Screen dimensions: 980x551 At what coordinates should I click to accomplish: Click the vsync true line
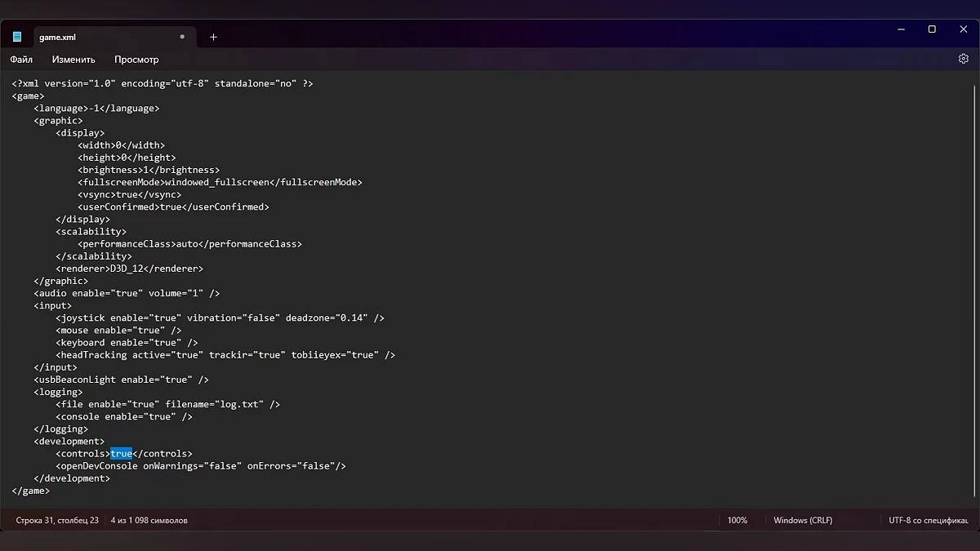point(130,194)
